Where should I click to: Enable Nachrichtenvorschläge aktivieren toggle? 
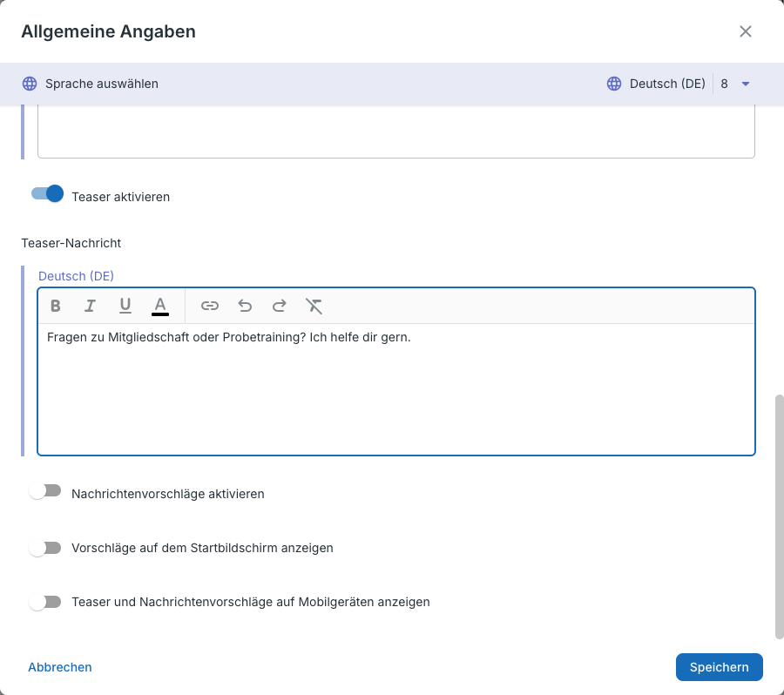tap(45, 491)
